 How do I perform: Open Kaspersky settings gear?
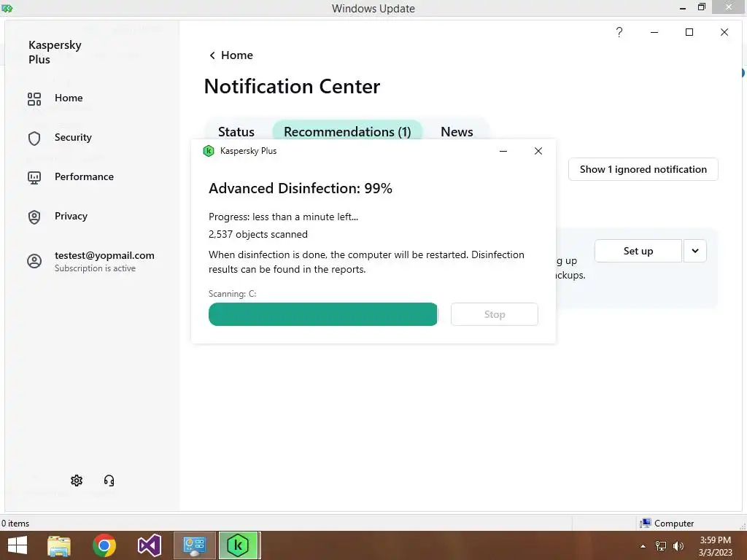[77, 481]
